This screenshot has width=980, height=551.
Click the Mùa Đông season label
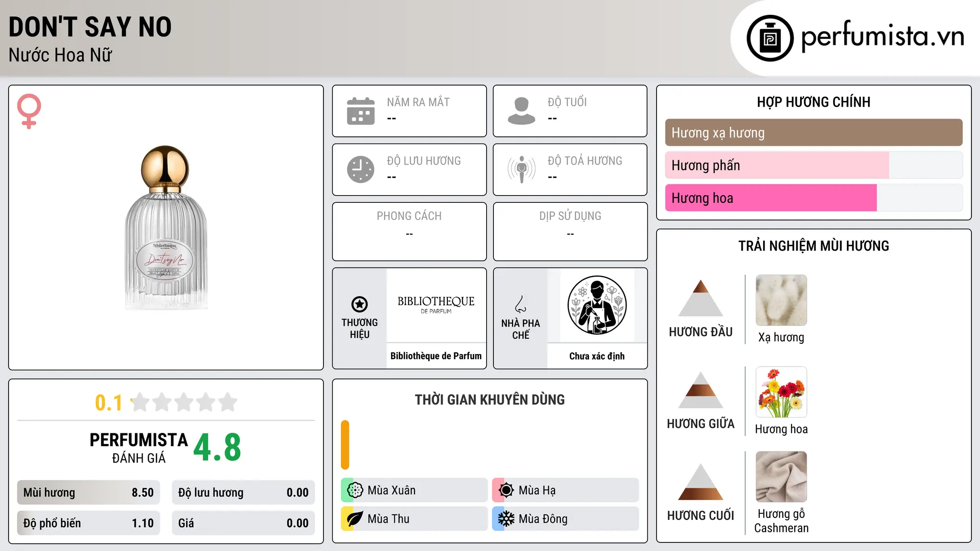[x=543, y=519]
